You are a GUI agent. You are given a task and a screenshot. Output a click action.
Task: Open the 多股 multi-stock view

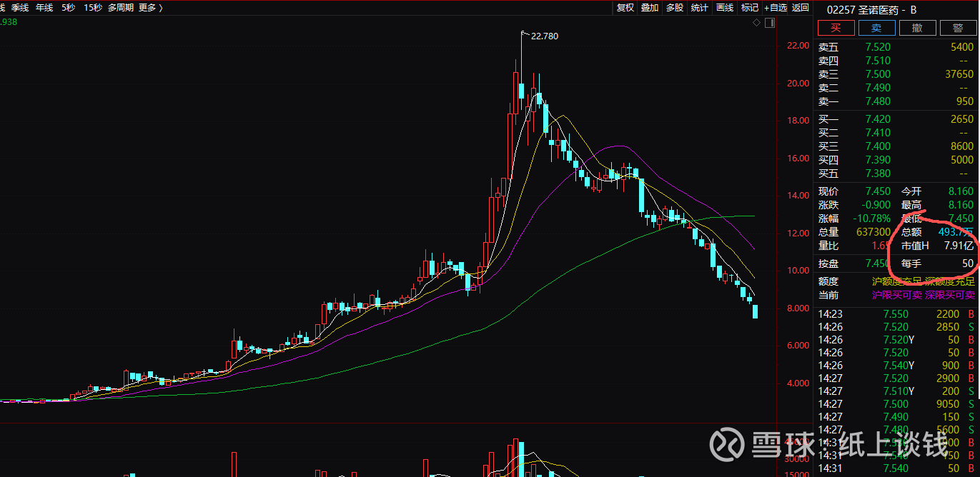tap(675, 8)
